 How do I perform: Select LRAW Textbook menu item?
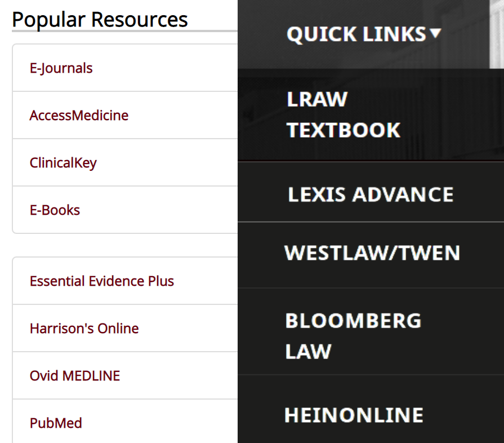pyautogui.click(x=344, y=114)
